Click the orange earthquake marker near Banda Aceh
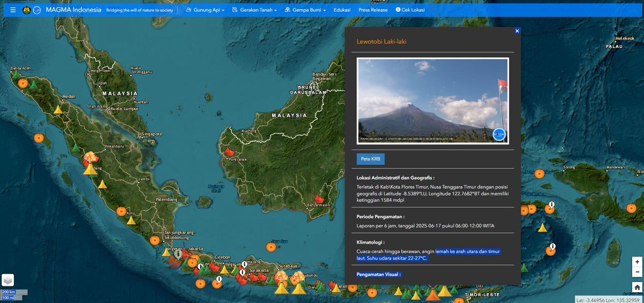The image size is (644, 303). coord(23,83)
